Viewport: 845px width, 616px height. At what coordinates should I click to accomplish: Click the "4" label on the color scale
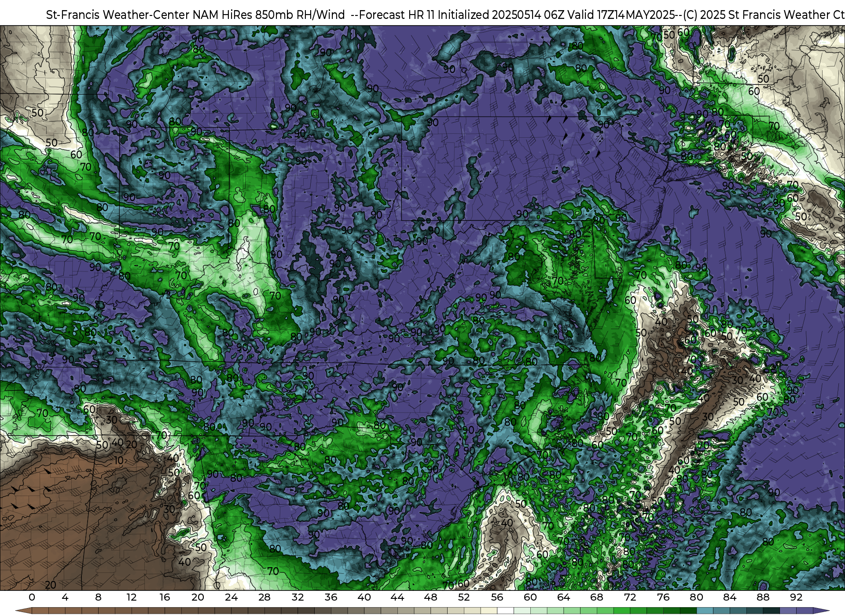(65, 598)
